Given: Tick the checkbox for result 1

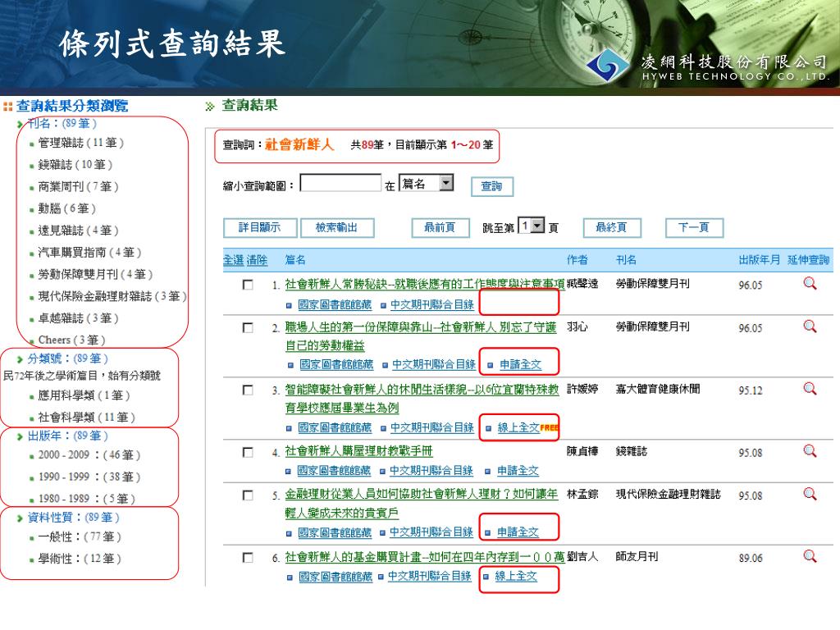Looking at the screenshot, I should 248,285.
